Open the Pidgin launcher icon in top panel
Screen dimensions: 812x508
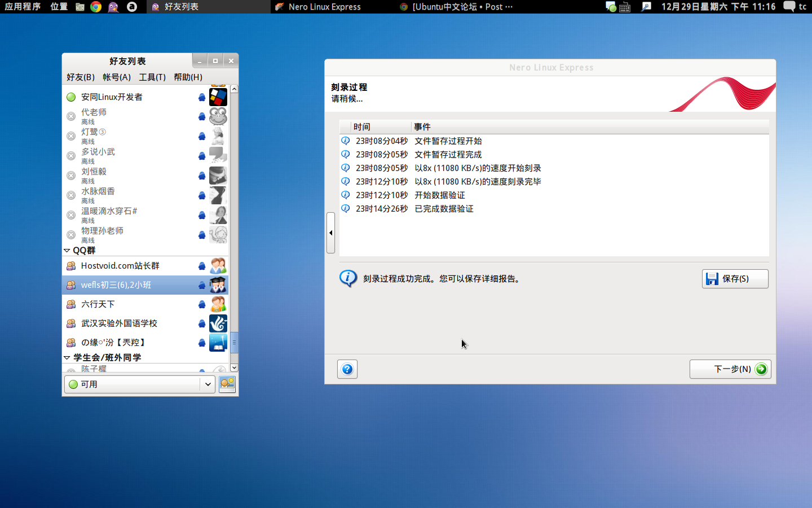click(113, 7)
